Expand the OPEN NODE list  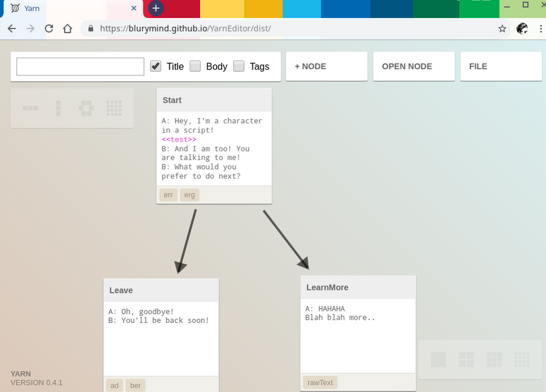click(413, 66)
